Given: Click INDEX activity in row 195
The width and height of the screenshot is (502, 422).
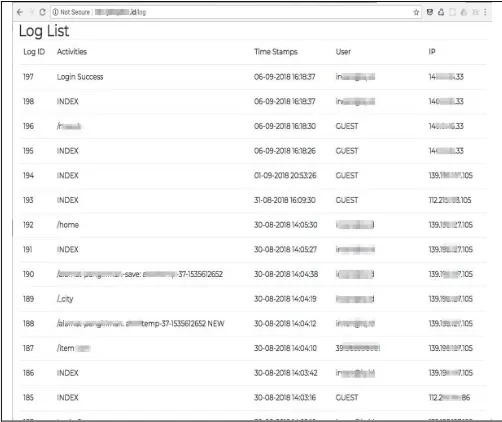Looking at the screenshot, I should click(x=68, y=151).
